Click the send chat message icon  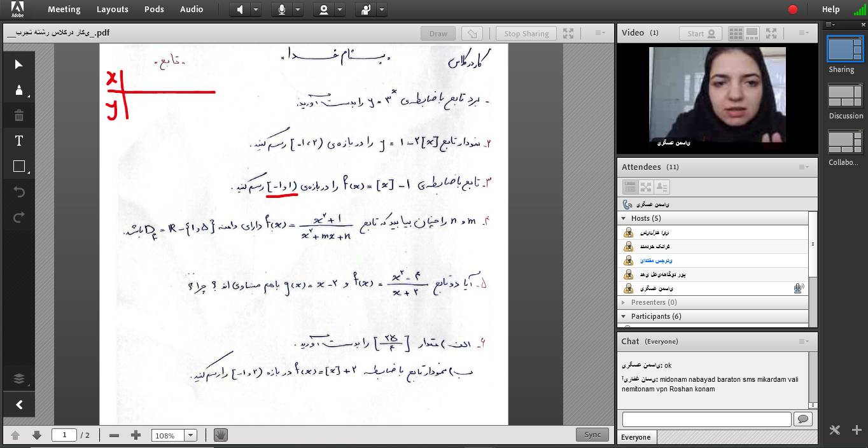coord(803,419)
